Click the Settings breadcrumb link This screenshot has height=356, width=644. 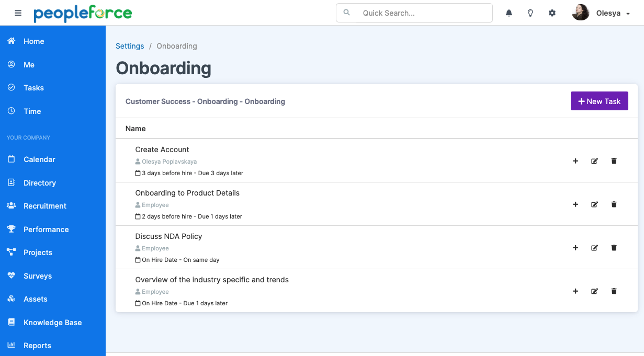point(130,46)
